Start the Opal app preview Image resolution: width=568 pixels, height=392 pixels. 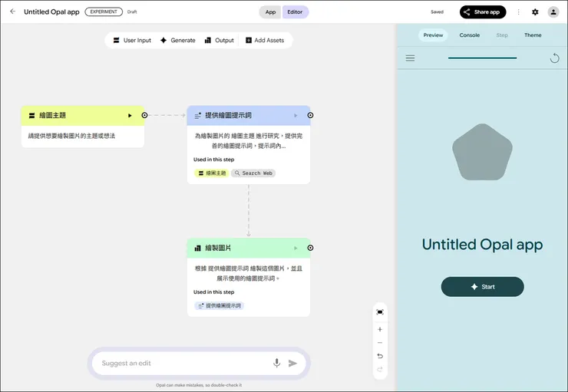tap(482, 287)
